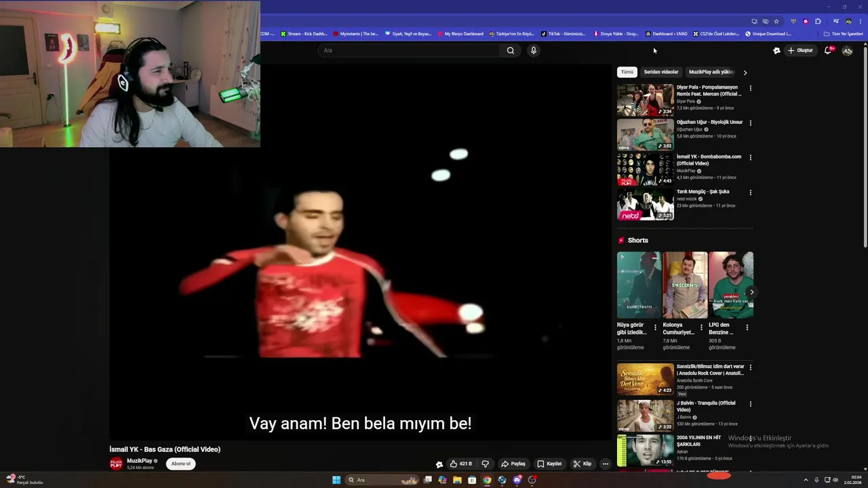Viewport: 868px width, 488px height.
Task: Open the weather widget on taskbar
Action: pos(24,480)
